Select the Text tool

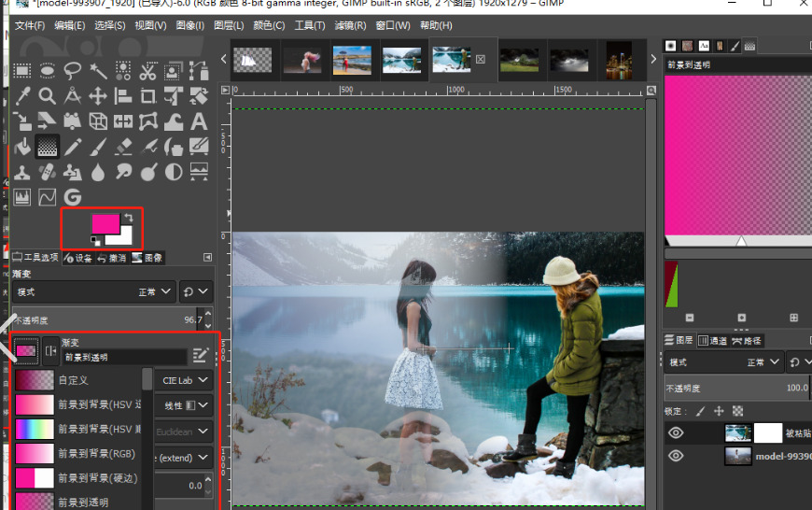[x=199, y=121]
